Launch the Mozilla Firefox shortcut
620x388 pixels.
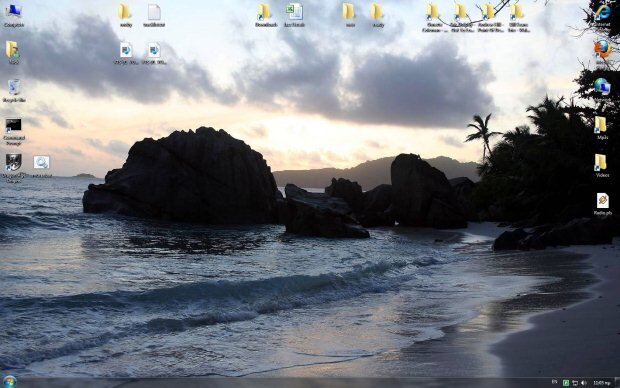coord(603,49)
